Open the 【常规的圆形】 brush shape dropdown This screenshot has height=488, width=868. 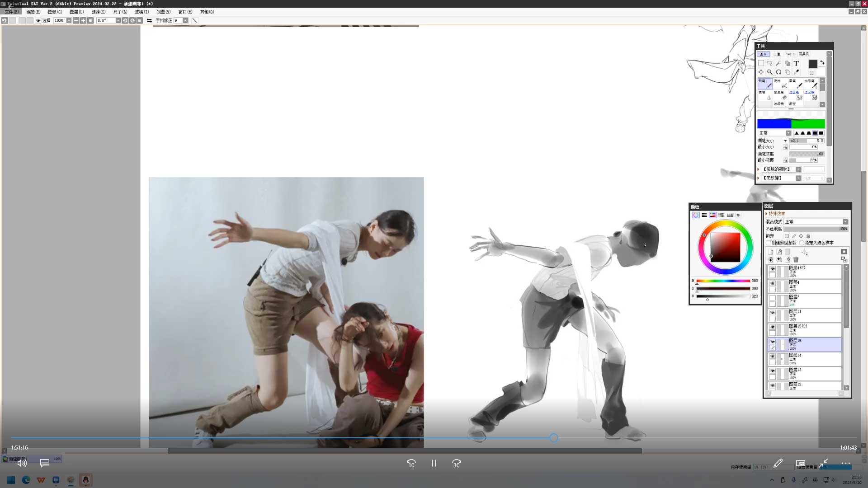(x=798, y=169)
